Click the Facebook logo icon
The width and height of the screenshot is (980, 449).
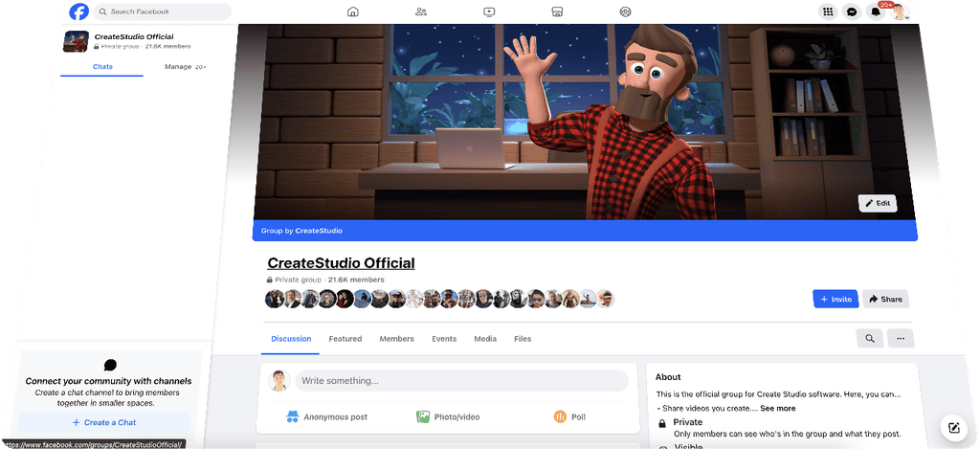tap(79, 11)
